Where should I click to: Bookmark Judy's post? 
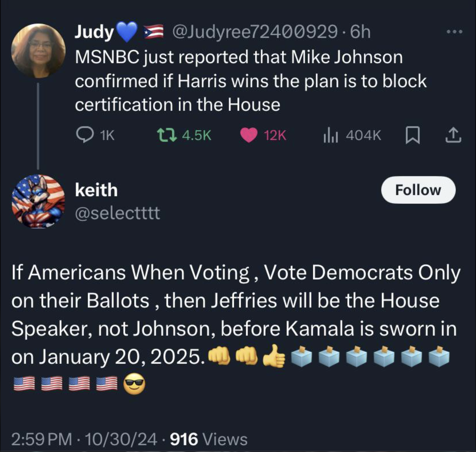pos(412,135)
